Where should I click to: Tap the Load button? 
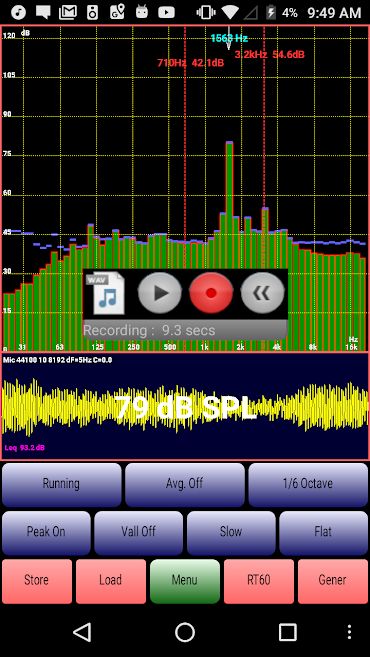point(111,581)
